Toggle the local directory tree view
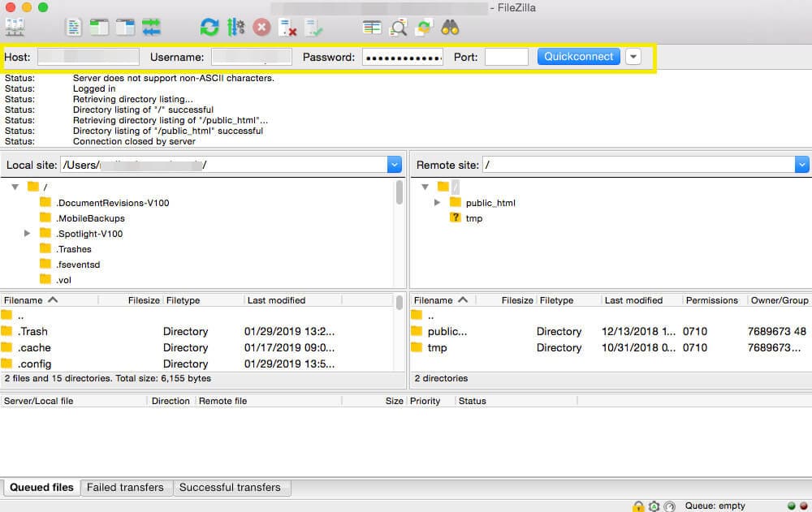 [x=99, y=28]
